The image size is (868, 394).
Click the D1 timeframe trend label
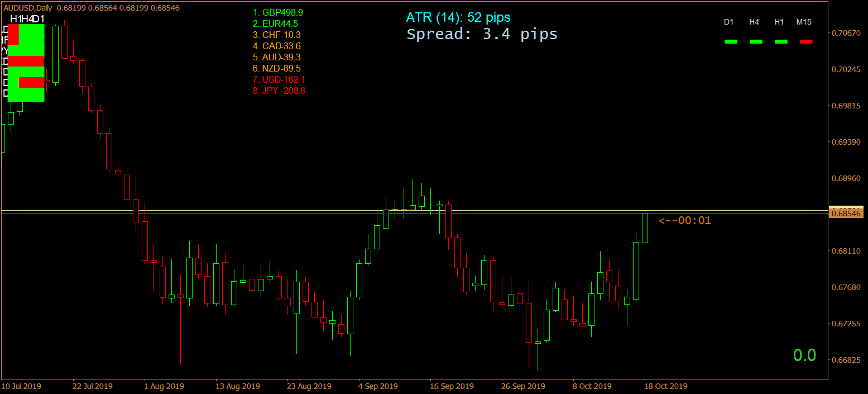[x=728, y=22]
